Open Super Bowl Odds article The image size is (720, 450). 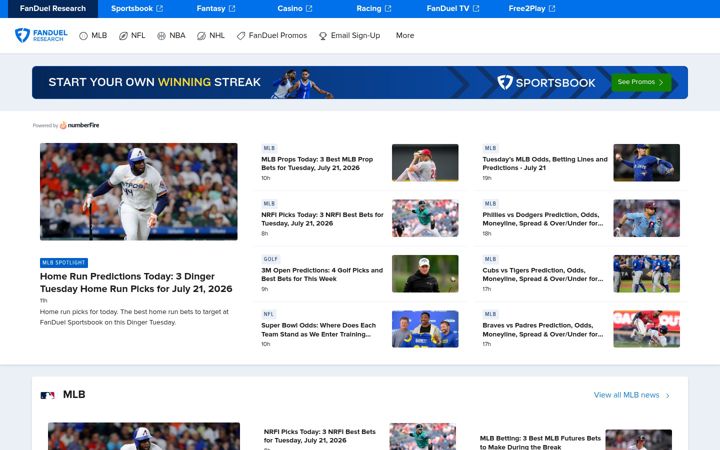(x=319, y=330)
